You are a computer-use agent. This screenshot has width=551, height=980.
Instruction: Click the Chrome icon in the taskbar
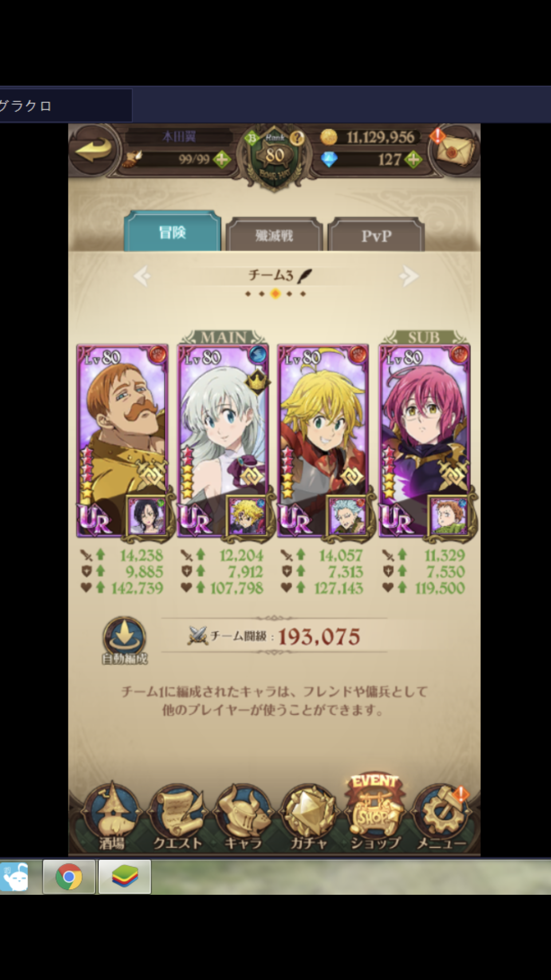pyautogui.click(x=69, y=877)
